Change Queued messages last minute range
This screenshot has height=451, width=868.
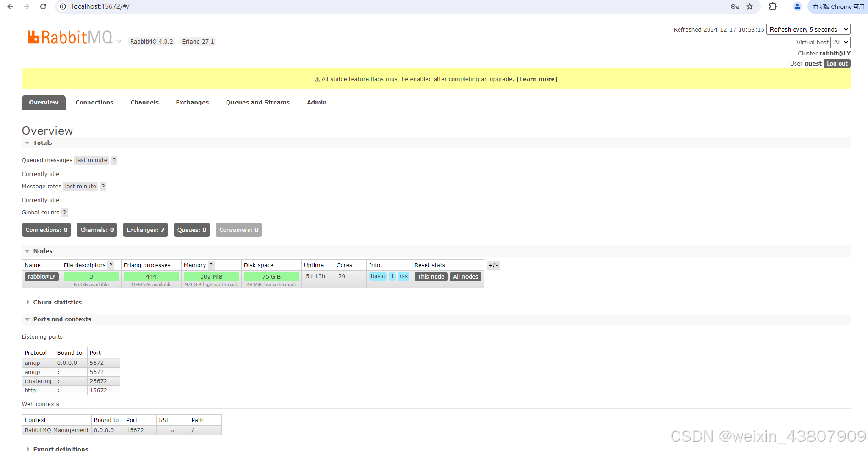pyautogui.click(x=92, y=160)
